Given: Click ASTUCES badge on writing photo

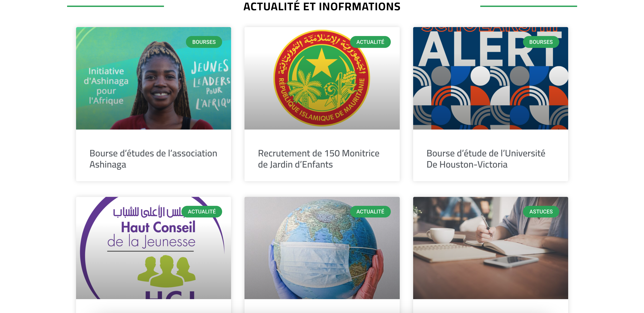Looking at the screenshot, I should (541, 211).
